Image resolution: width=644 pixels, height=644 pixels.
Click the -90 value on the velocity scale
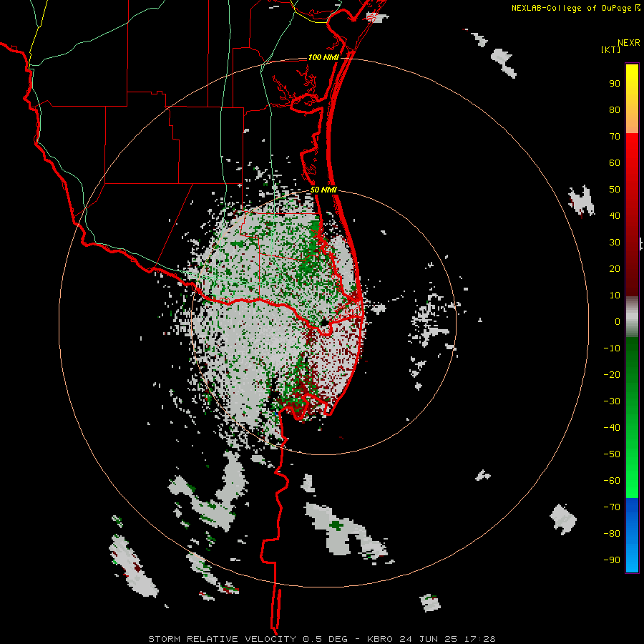point(612,560)
